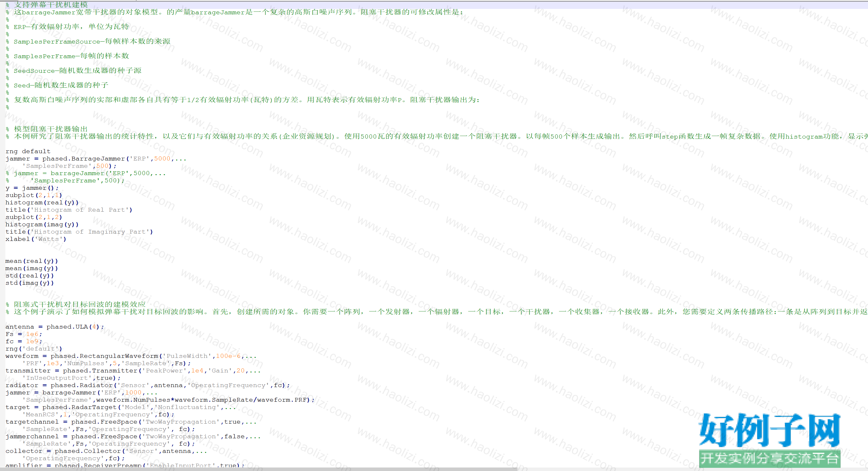Click the 'mean(real(y))' line
Screen dimensions: 868x471
[x=32, y=261]
